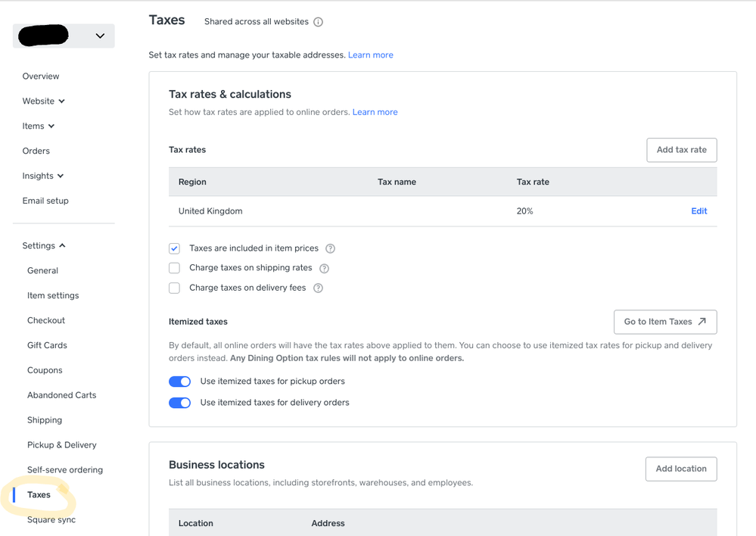756x536 pixels.
Task: Uncheck Taxes are included in item prices
Action: (x=175, y=248)
